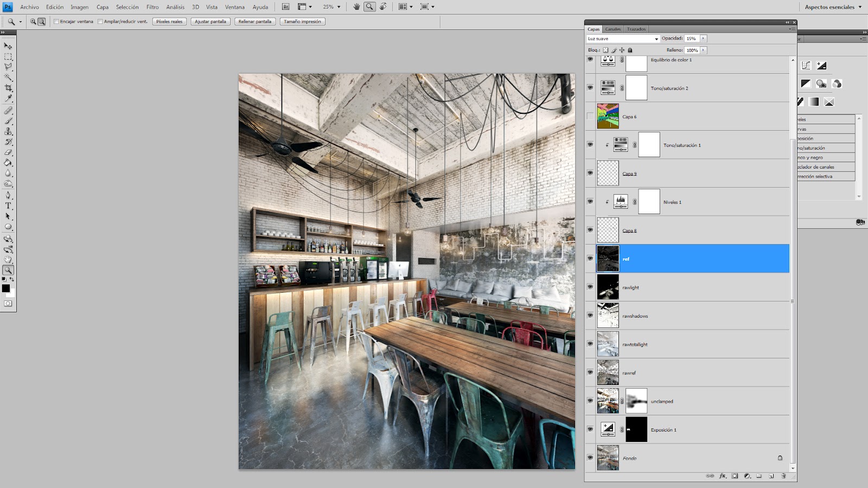Select the Eyedropper tool
This screenshot has height=488, width=868.
(8, 99)
